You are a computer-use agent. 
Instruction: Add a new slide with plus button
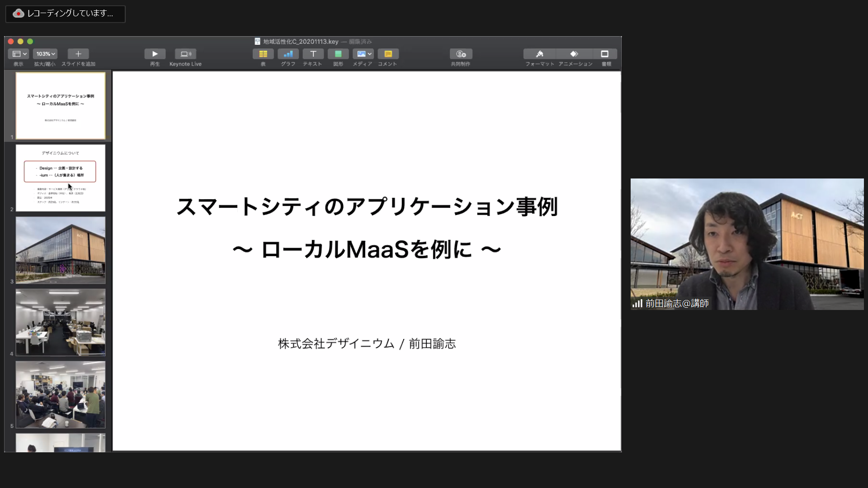tap(78, 54)
